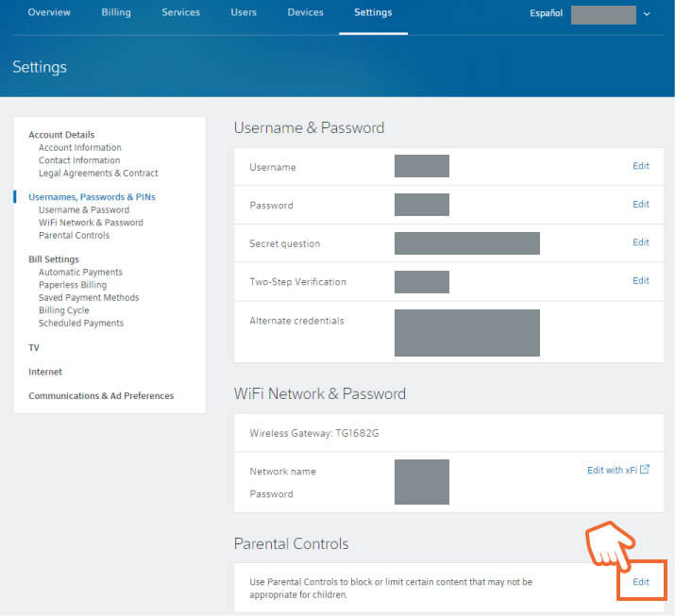The width and height of the screenshot is (675, 616).
Task: Edit Parental Controls settings
Action: click(641, 582)
